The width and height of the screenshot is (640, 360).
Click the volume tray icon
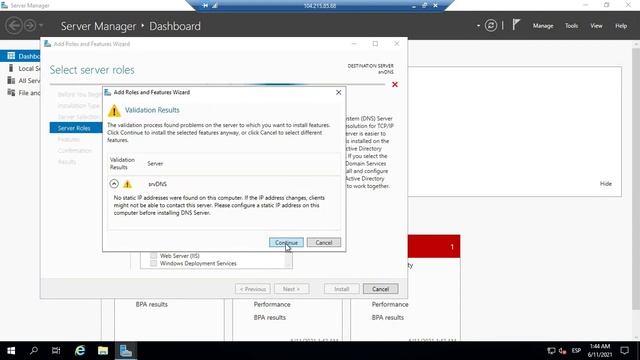click(x=562, y=351)
